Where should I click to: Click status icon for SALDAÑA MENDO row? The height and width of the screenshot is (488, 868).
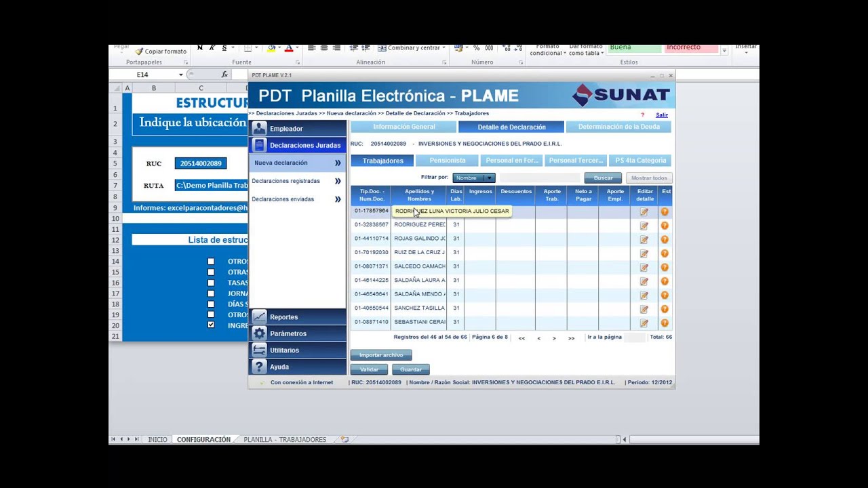click(665, 296)
